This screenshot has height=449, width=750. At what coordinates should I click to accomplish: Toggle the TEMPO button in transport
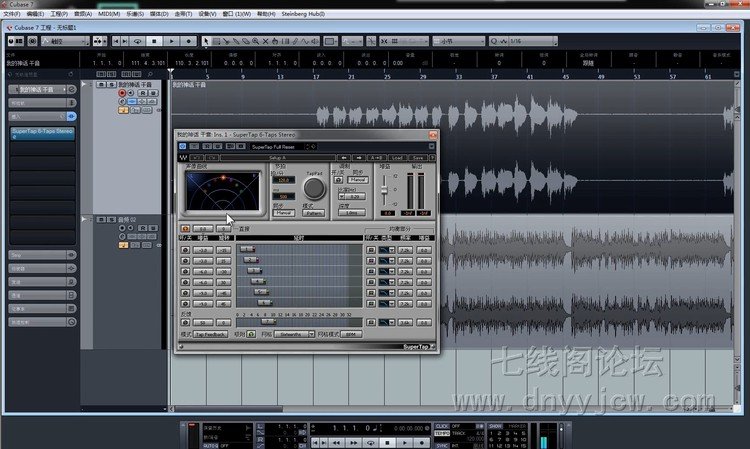tap(442, 433)
